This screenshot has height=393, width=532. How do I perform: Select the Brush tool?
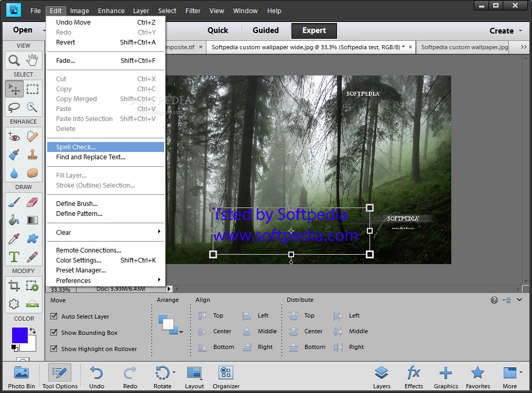[x=14, y=202]
